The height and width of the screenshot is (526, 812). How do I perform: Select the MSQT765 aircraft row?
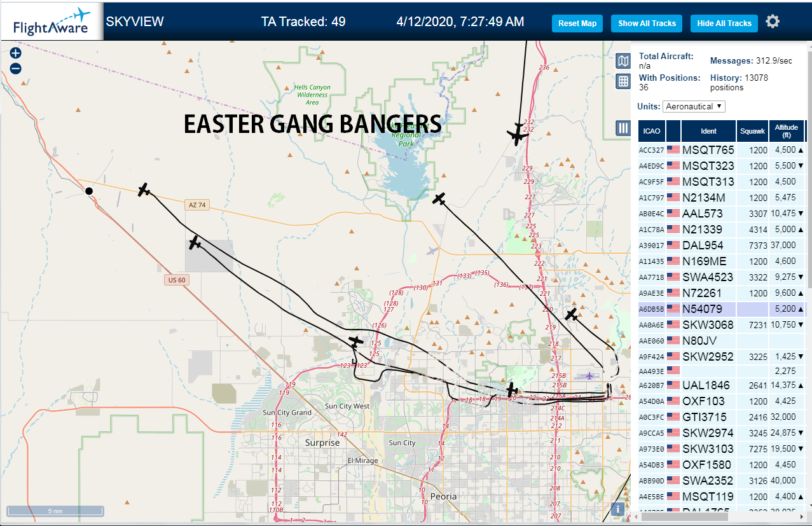coord(722,150)
